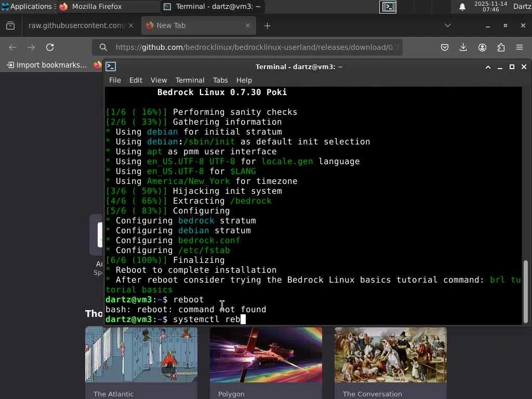The height and width of the screenshot is (399, 532).
Task: Expand the list all tabs chevron
Action: [x=448, y=25]
